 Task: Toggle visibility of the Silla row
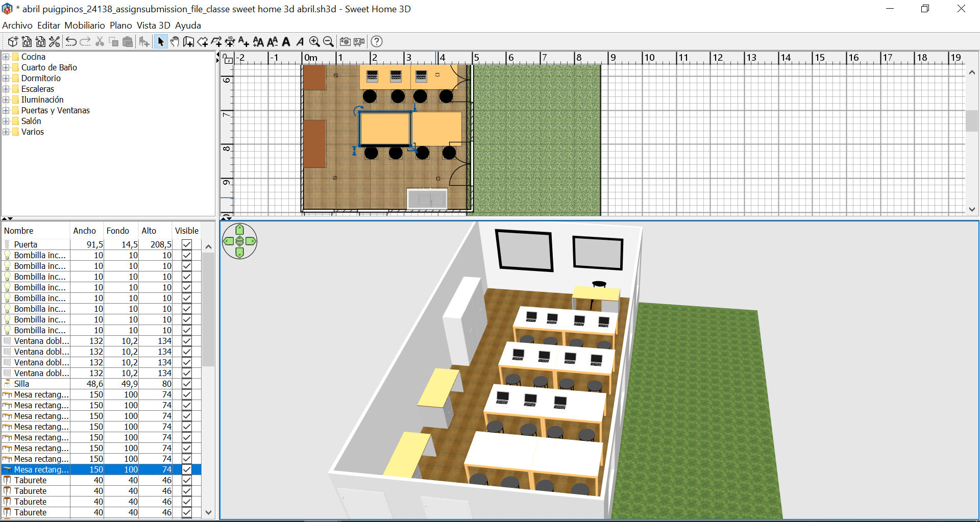(187, 384)
